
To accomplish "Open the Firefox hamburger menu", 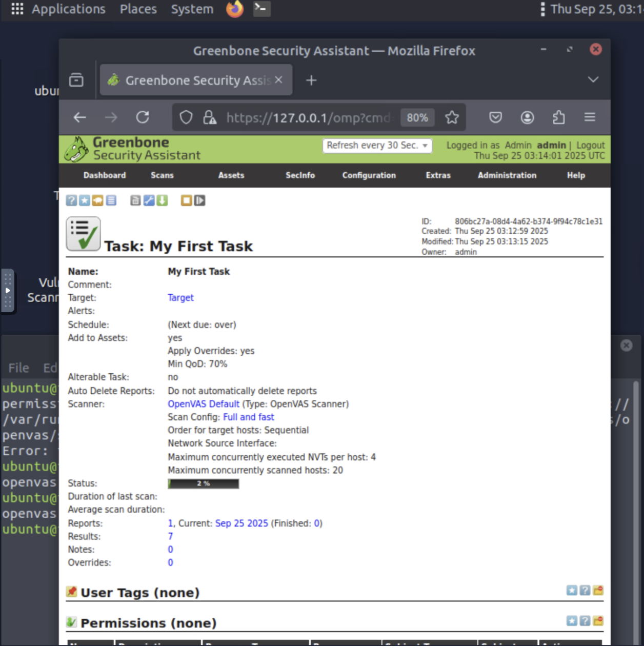I will click(x=590, y=117).
